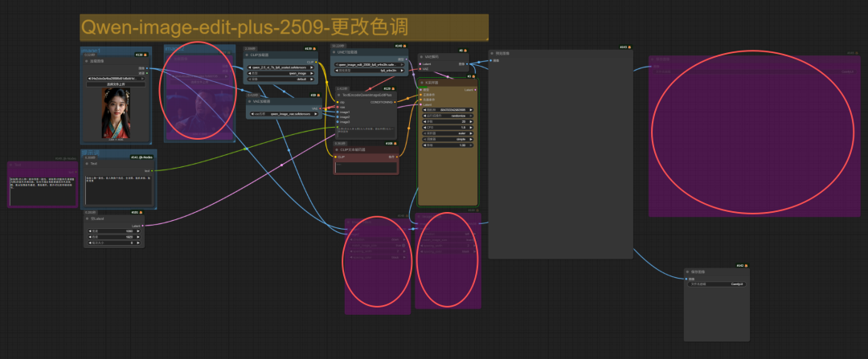Click the 选择文件上传 upload button
The height and width of the screenshot is (359, 868).
(116, 84)
